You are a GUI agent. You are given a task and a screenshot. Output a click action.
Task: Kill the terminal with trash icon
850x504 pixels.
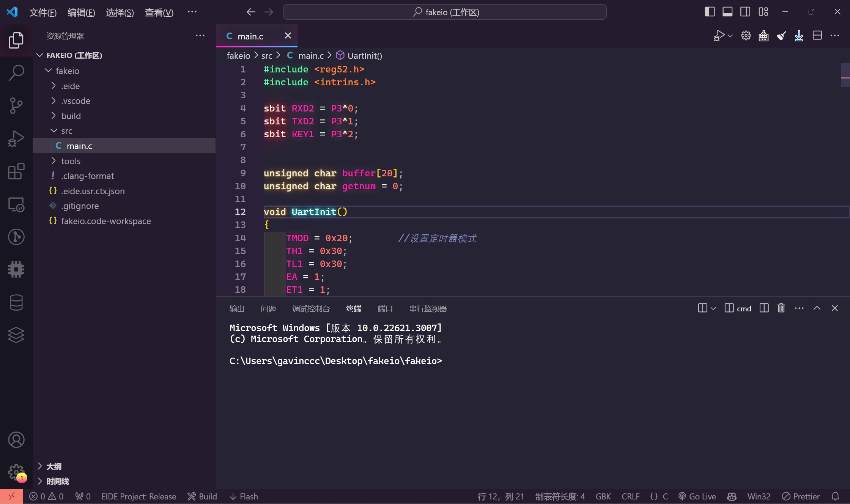pos(781,308)
